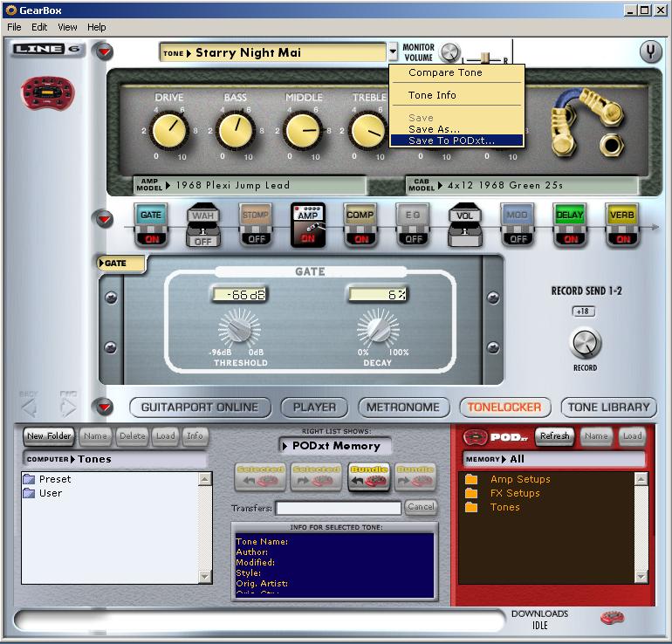The height and width of the screenshot is (644, 672).
Task: Adjust the Record send knob
Action: 585,344
